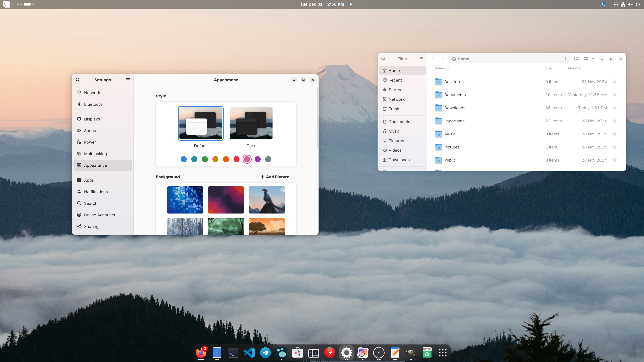Open Telegram from the dock
Viewport: 644px width, 362px height.
point(265,353)
